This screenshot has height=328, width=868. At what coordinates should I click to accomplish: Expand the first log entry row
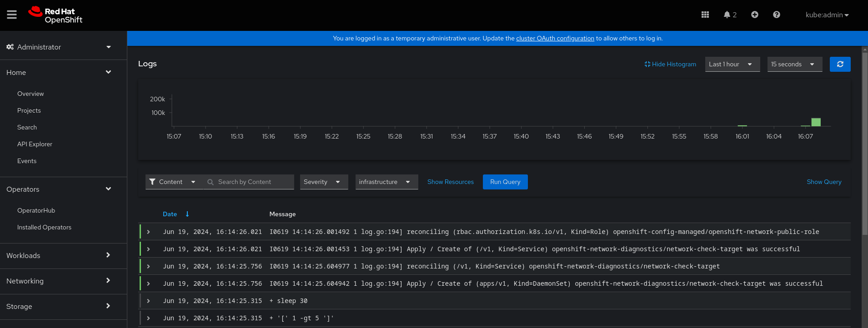tap(148, 232)
